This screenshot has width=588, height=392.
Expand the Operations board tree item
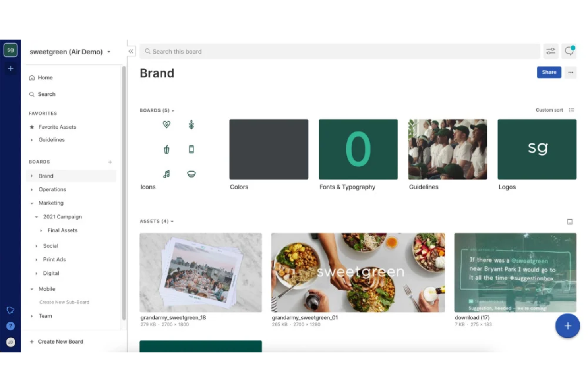pos(32,189)
